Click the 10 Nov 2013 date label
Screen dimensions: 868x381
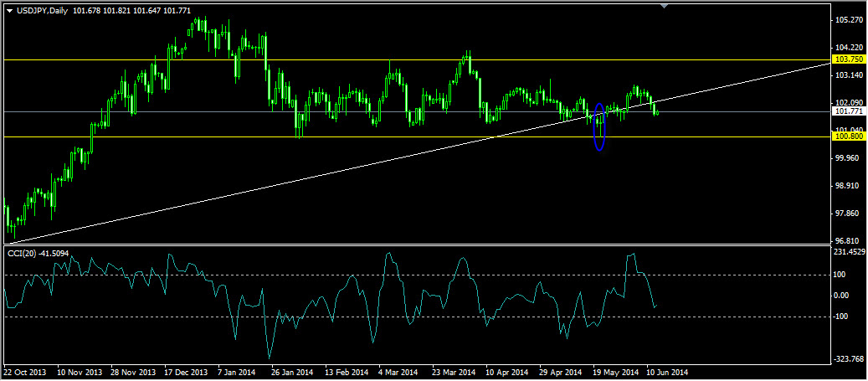pyautogui.click(x=80, y=372)
